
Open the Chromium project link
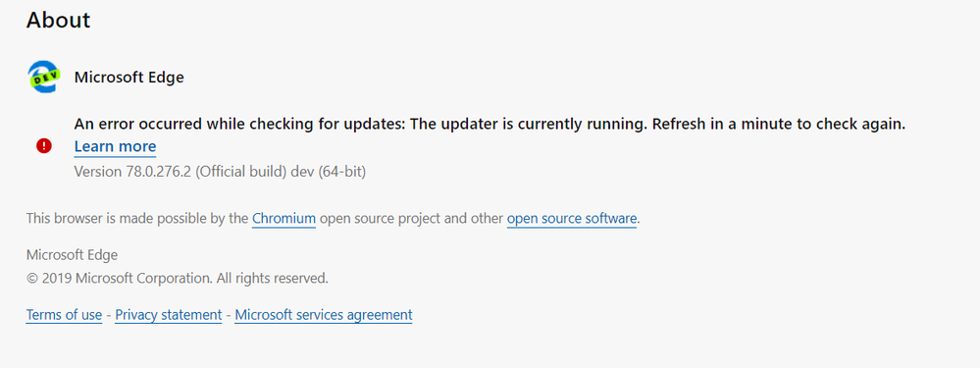pos(284,219)
